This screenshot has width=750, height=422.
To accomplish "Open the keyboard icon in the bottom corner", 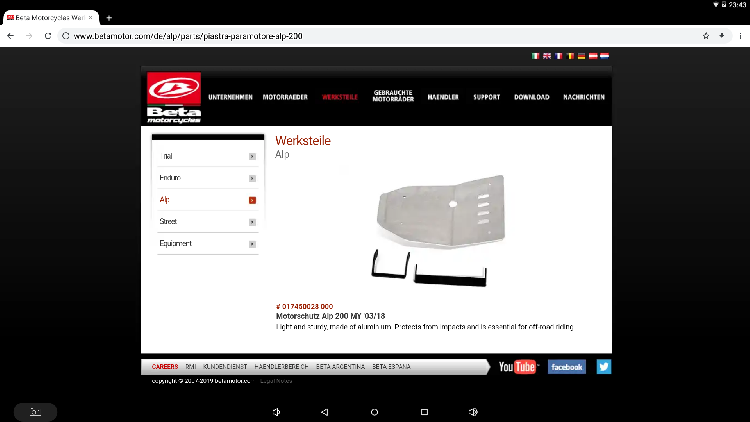I will 35,412.
